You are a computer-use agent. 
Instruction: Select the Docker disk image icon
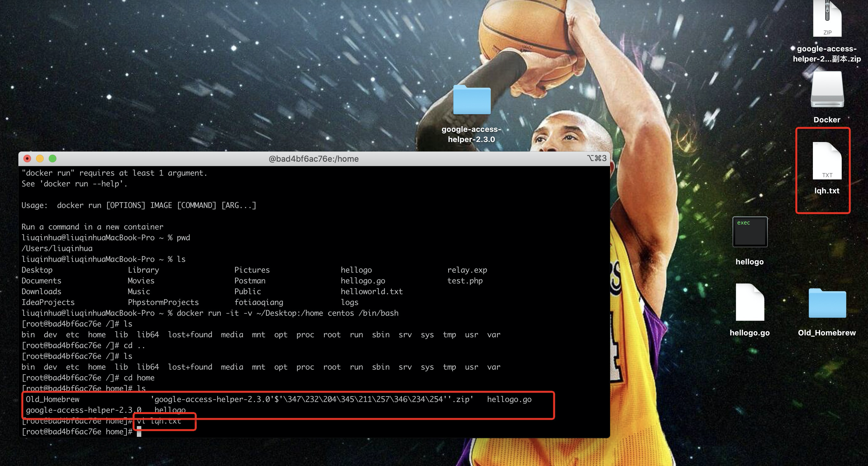pos(827,90)
